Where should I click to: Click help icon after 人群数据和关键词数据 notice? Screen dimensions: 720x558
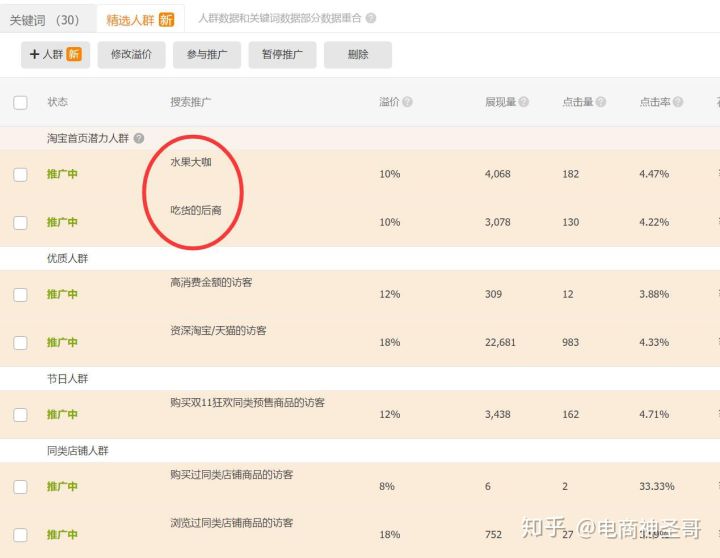coord(371,19)
